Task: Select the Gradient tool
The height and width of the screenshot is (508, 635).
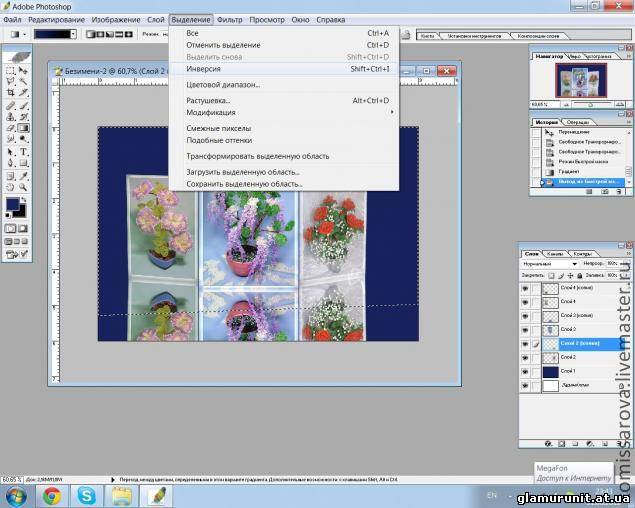Action: [23, 128]
